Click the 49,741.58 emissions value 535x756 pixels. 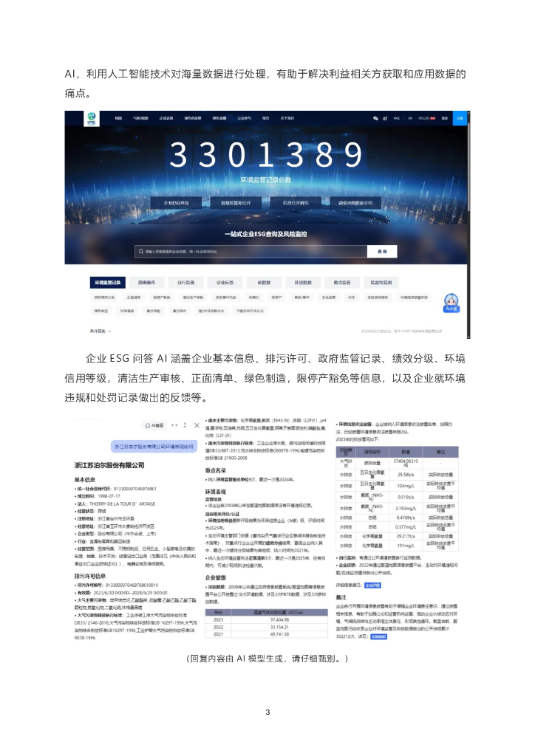click(280, 634)
